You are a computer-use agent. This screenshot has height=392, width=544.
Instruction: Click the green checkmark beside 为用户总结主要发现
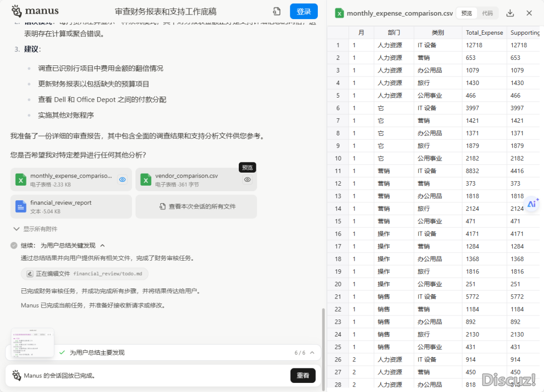[x=62, y=352]
